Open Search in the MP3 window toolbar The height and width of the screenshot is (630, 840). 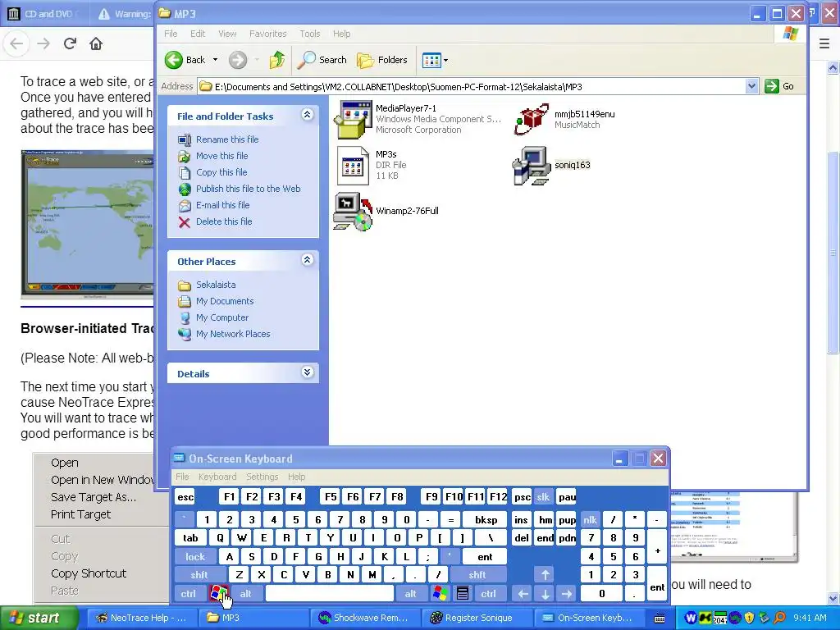coord(322,60)
